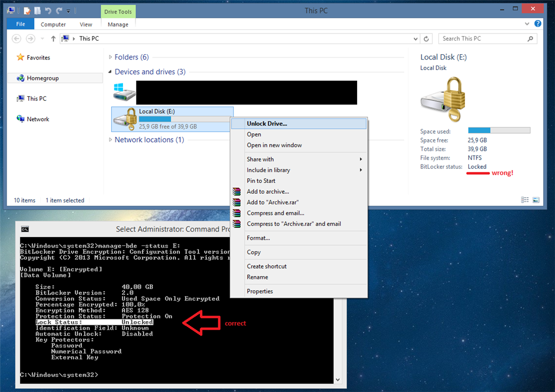Open Customize Quick Access Toolbar dropdown
This screenshot has width=555, height=392.
68,11
